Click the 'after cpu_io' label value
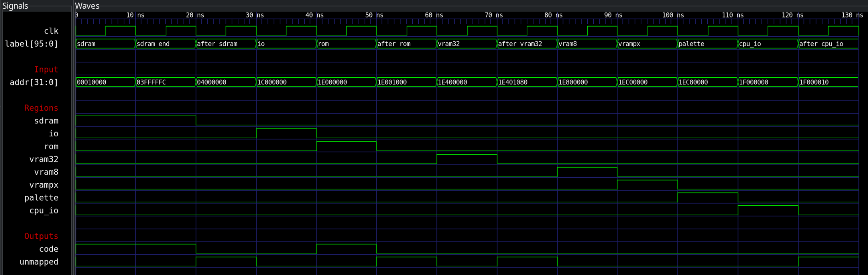 821,44
